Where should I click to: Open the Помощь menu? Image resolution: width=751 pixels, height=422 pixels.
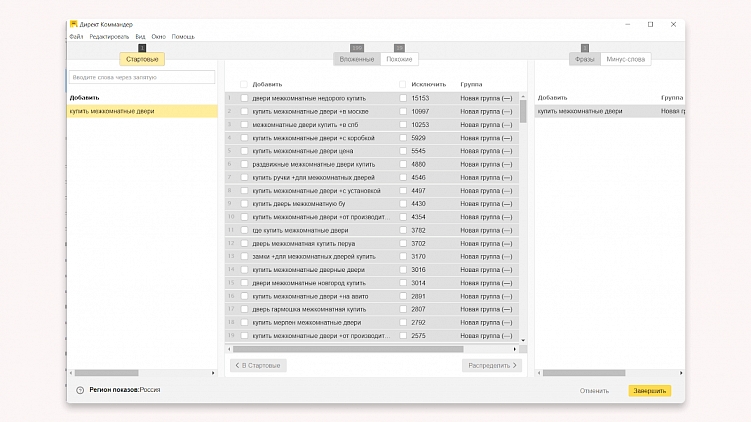183,37
